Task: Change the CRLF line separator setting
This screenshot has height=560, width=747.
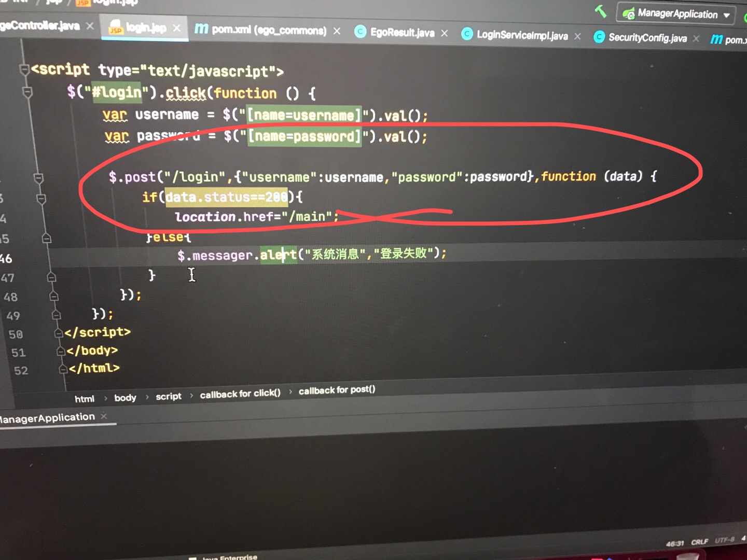Action: click(699, 542)
